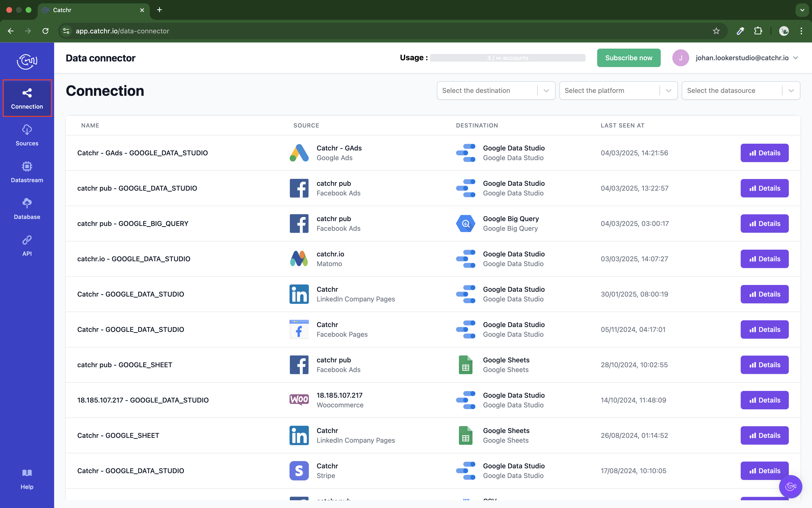Click the Matomo source icon
Viewport: 812px width, 508px height.
click(299, 259)
